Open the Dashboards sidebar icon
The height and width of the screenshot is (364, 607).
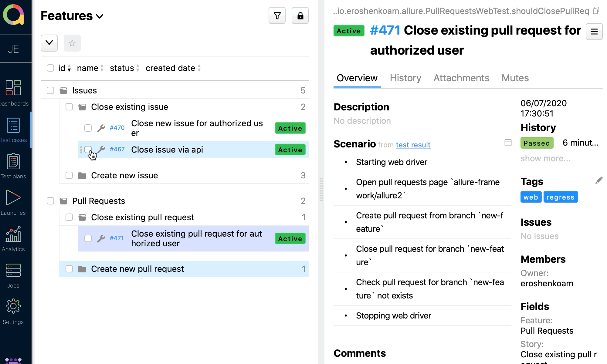(13, 88)
